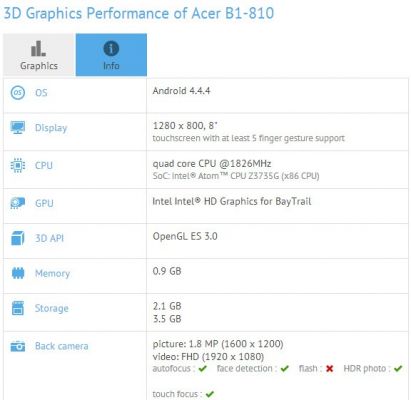
Task: Click the flash red cross mark
Action: [x=330, y=369]
